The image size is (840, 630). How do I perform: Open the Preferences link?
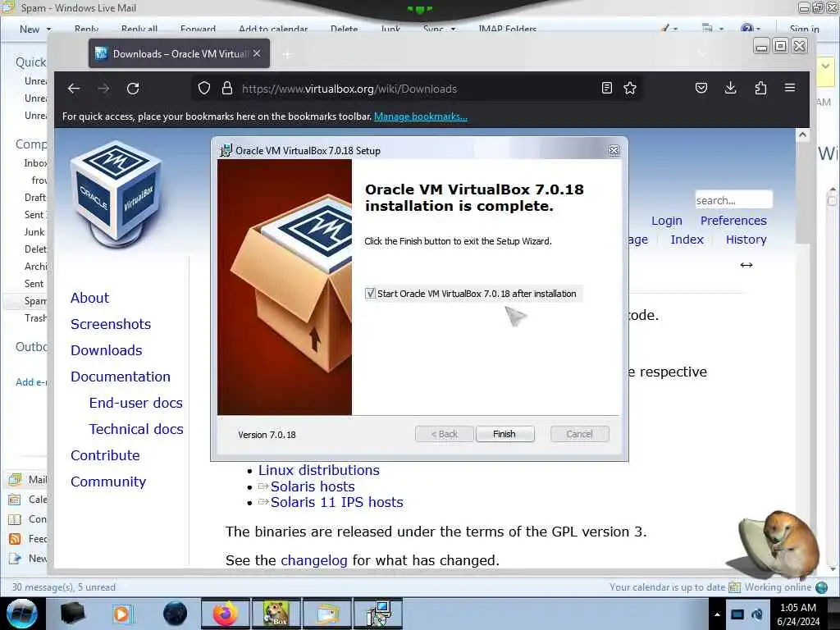[x=733, y=221]
